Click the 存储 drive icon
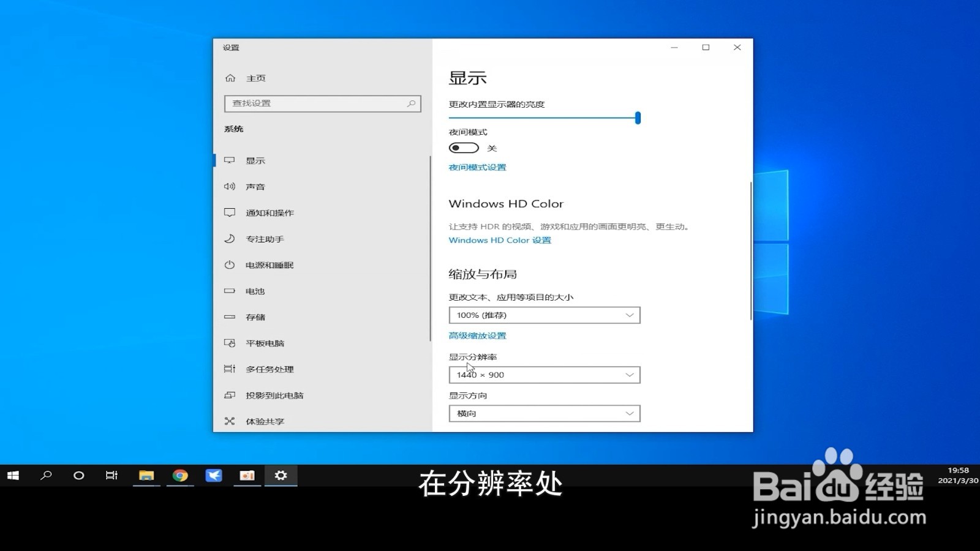Image resolution: width=980 pixels, height=551 pixels. point(230,317)
